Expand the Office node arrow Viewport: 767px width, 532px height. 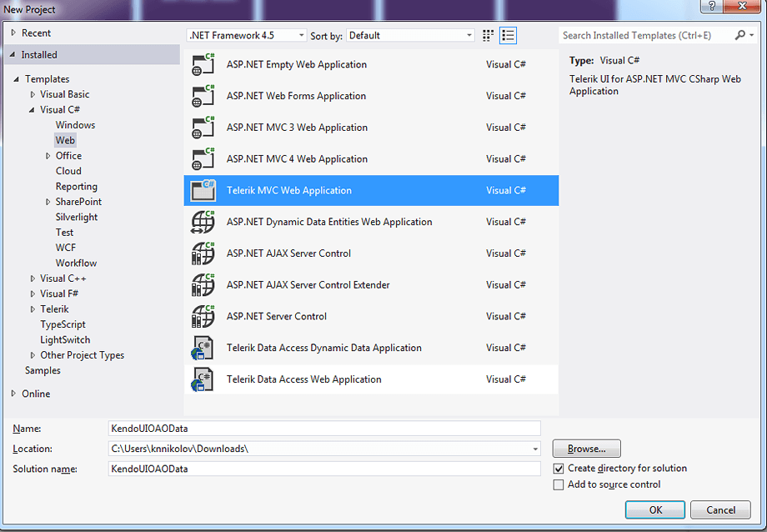(x=48, y=156)
